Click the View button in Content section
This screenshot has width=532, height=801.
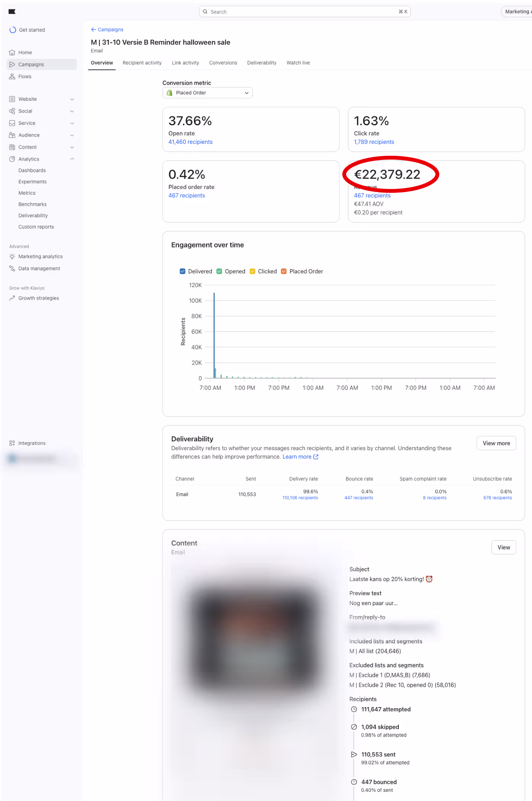point(504,547)
